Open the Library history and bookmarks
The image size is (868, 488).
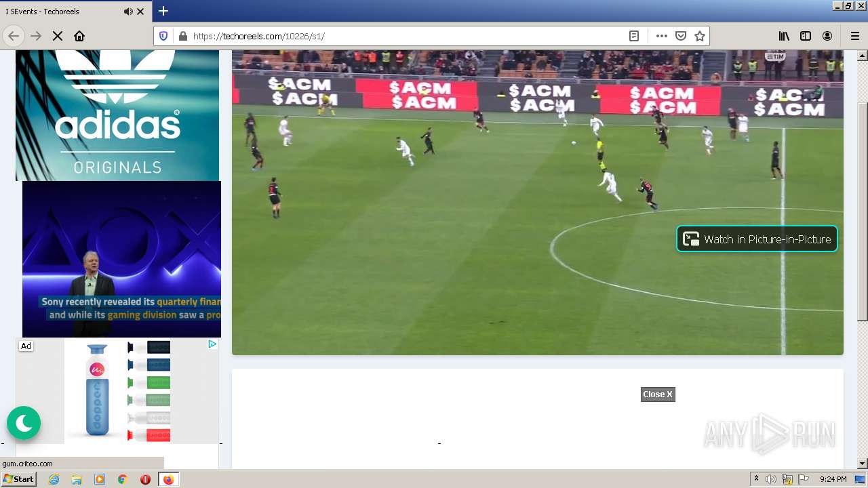click(x=784, y=36)
